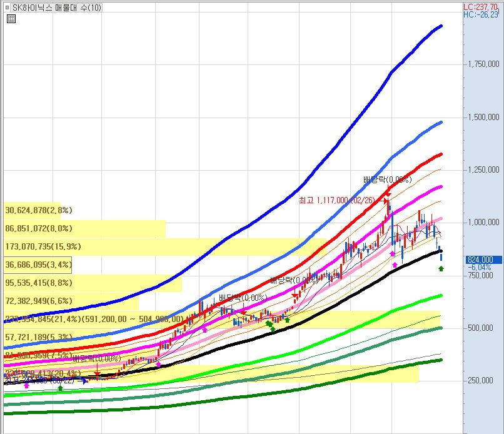Screen dimensions: 504x434
Task: Click the -6.04% change label on price axis
Action: pyautogui.click(x=478, y=268)
